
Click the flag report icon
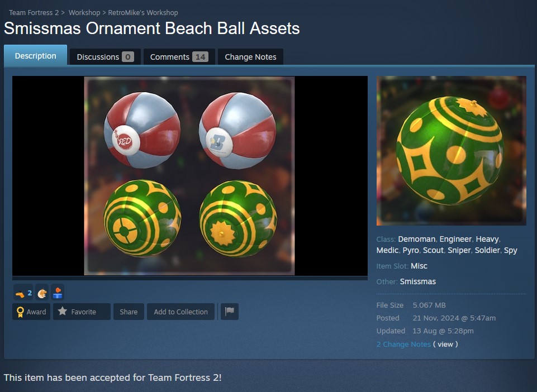pos(230,312)
